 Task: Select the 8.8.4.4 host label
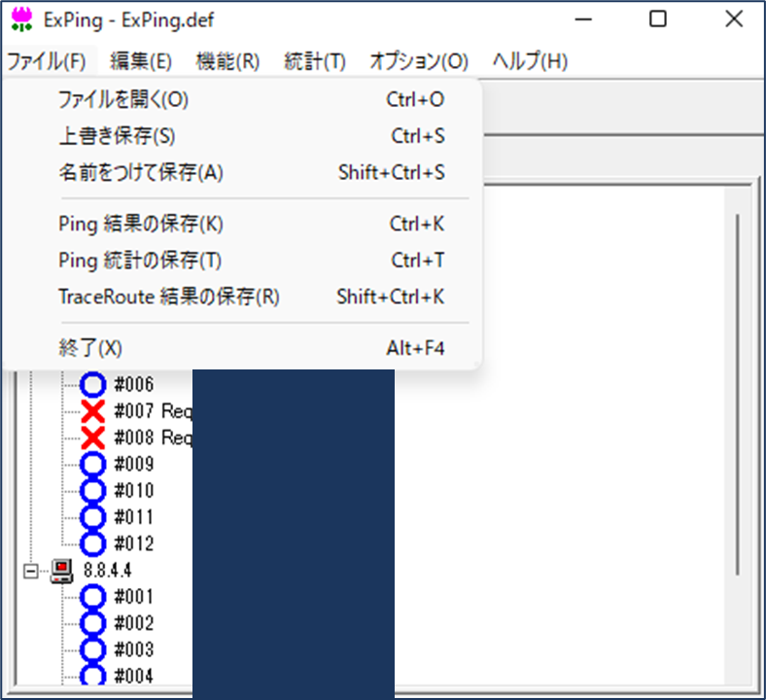coord(108,570)
